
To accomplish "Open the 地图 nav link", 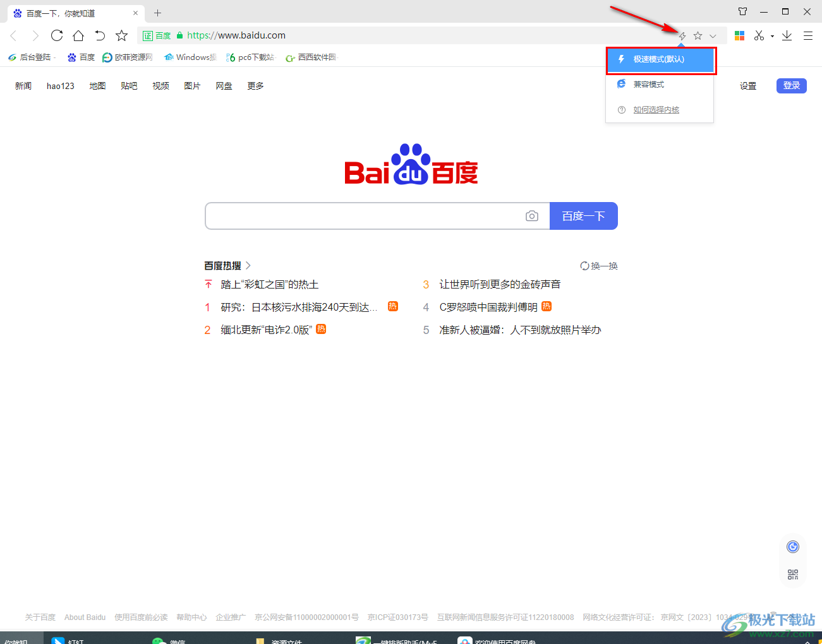I will [x=97, y=86].
